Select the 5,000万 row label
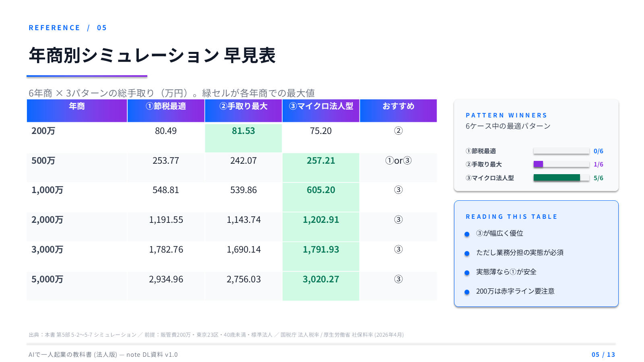 coord(47,280)
